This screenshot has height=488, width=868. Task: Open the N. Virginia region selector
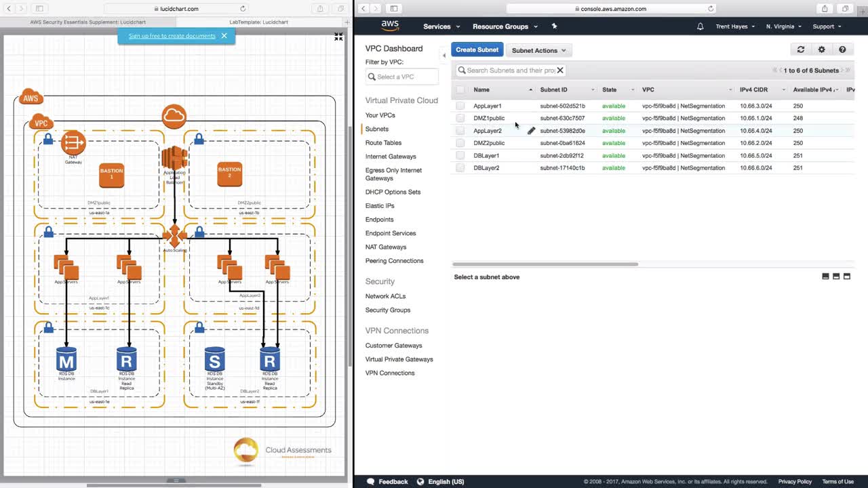784,26
